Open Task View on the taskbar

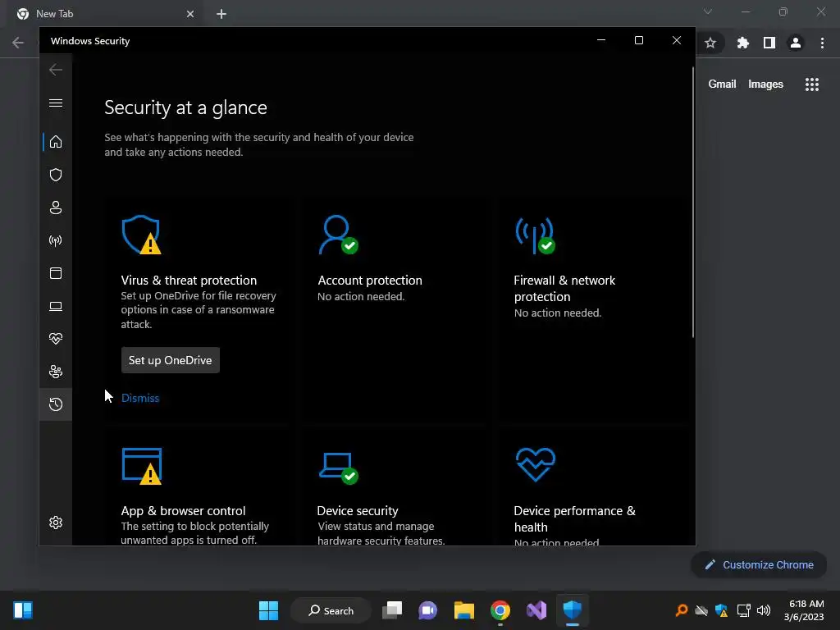point(392,610)
